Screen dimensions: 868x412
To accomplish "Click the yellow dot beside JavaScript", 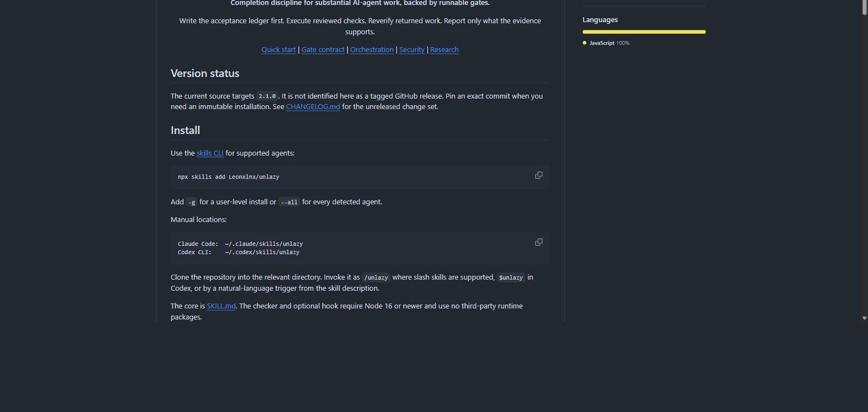I will click(x=585, y=43).
